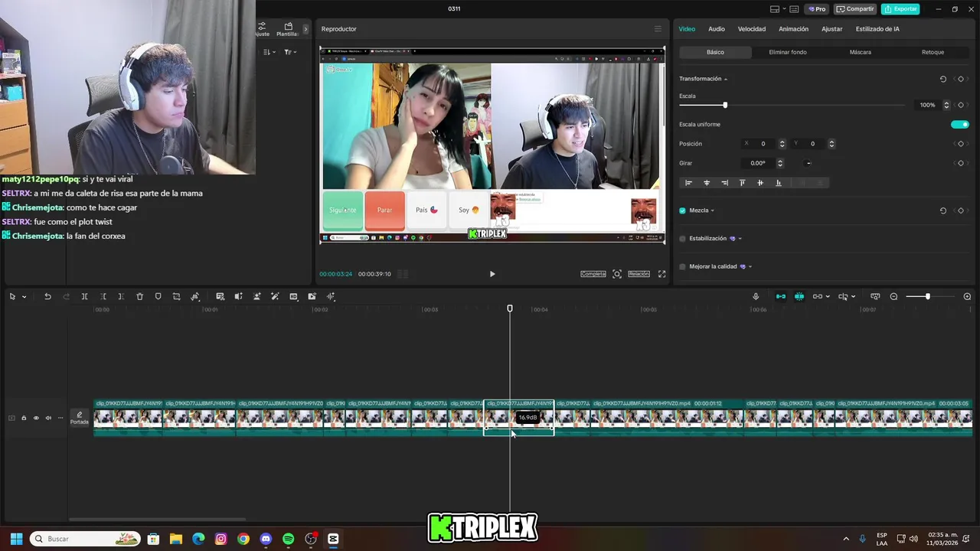Click the crop icon in timeline toolbar
This screenshot has width=980, height=551.
pos(176,297)
